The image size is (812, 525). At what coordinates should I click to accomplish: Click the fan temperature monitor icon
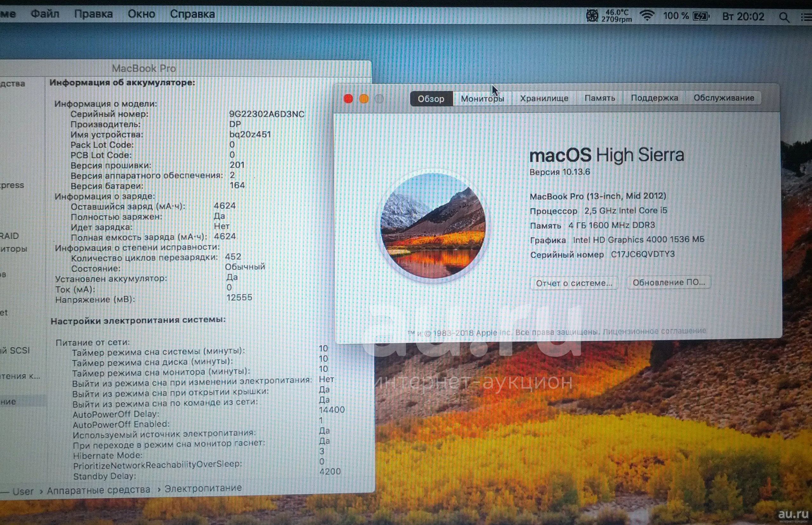(x=592, y=16)
